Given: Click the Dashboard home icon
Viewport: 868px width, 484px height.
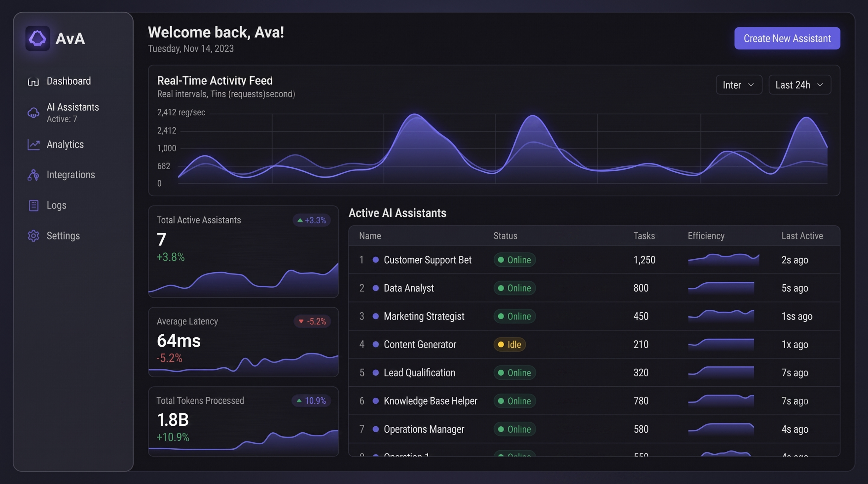Looking at the screenshot, I should [x=33, y=81].
